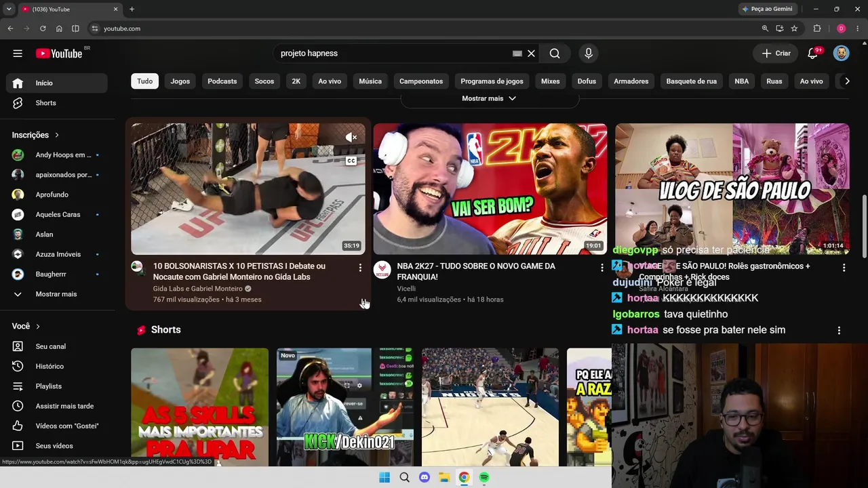Reload the page in Chrome
This screenshot has width=868, height=488.
pos(43,28)
